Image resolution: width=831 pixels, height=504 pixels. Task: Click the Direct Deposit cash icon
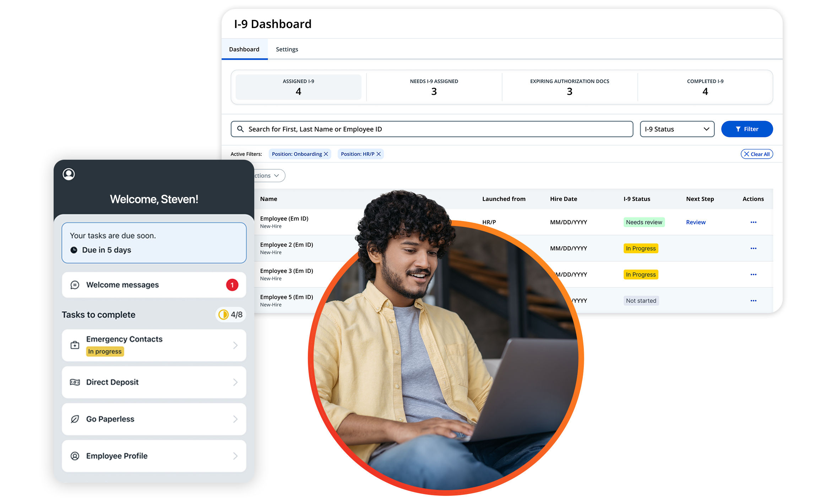tap(75, 382)
